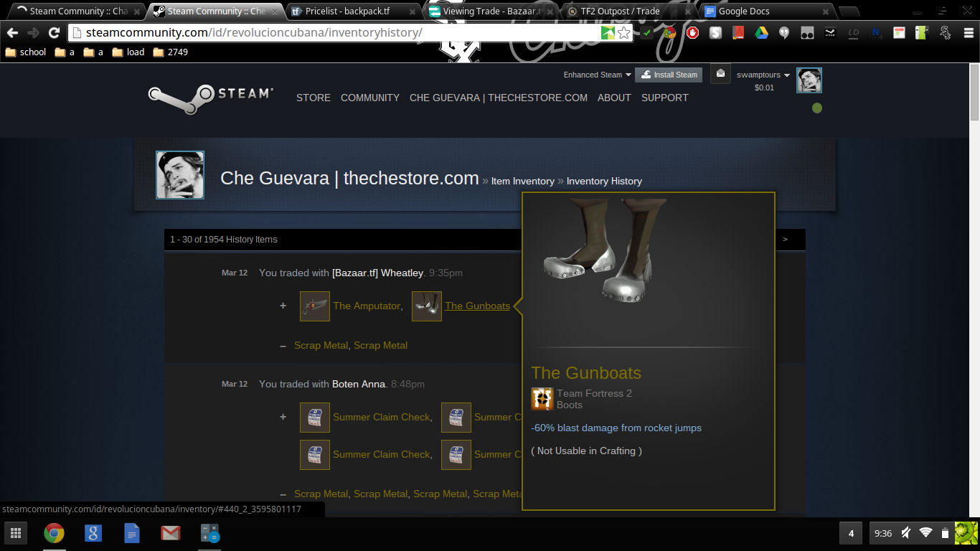This screenshot has width=980, height=551.
Task: Expand the swamptours account dropdown
Action: point(763,75)
